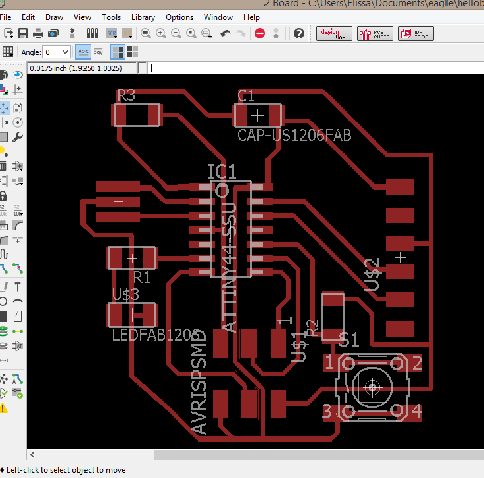Click into the command line input field
This screenshot has width=484, height=478.
(315, 68)
